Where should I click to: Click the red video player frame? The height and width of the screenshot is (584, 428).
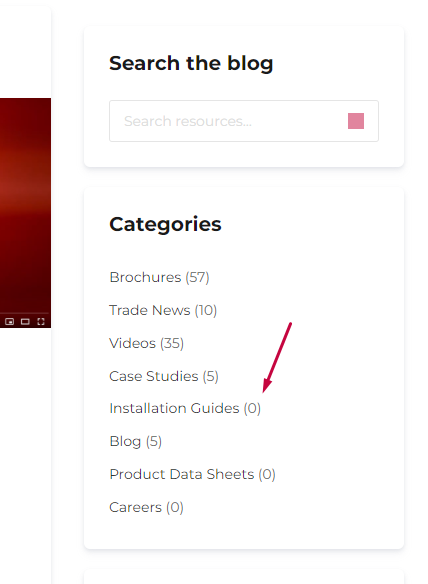coord(25,205)
